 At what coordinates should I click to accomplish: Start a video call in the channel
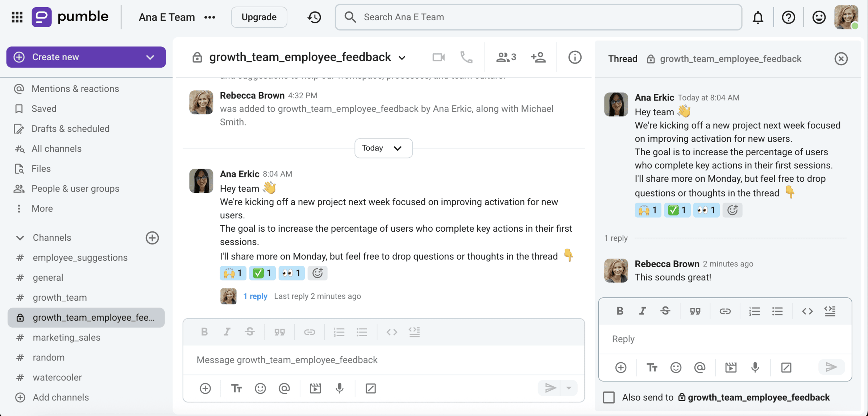click(439, 57)
